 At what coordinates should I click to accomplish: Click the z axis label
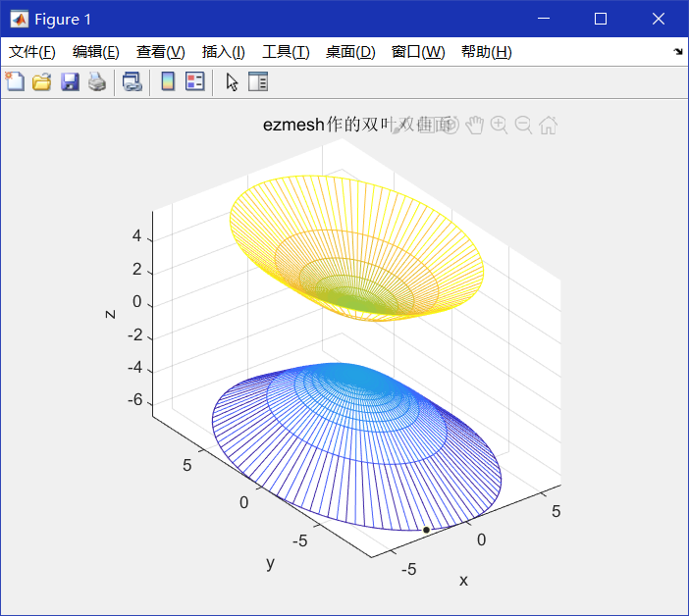110,314
